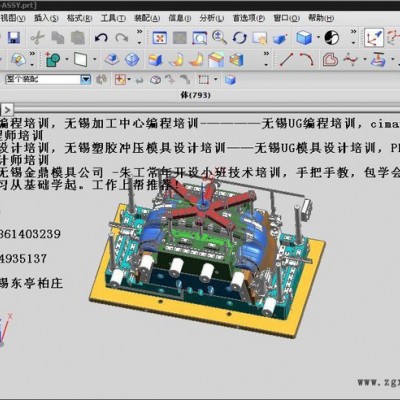This screenshot has height=400, width=400.
Task: Select the Line curve tool
Action: 286,60
